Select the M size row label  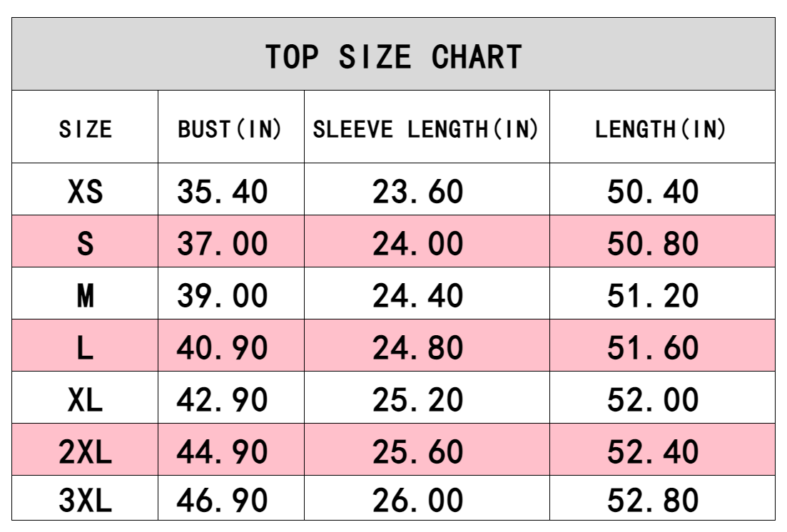click(x=85, y=295)
